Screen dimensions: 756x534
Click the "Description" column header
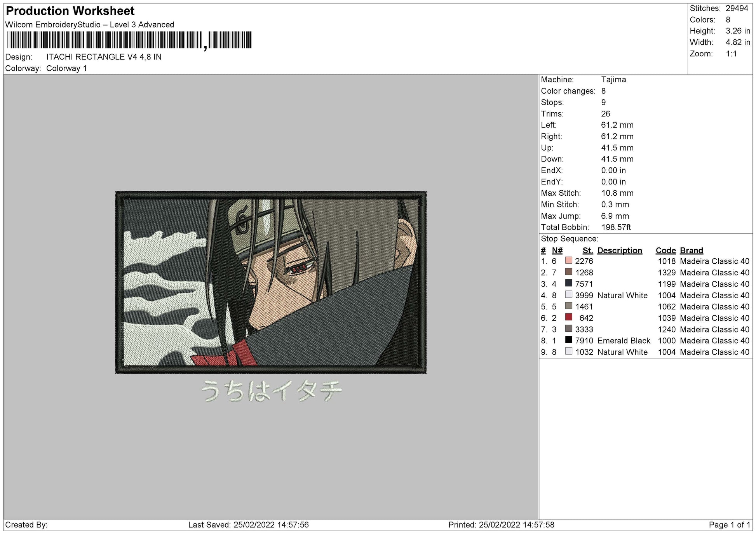(x=620, y=250)
